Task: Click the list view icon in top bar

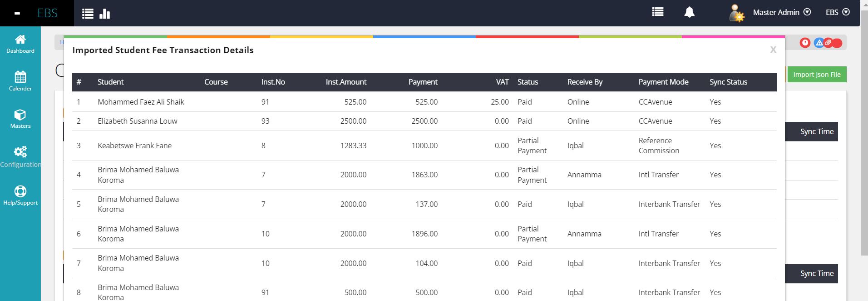Action: (x=88, y=14)
